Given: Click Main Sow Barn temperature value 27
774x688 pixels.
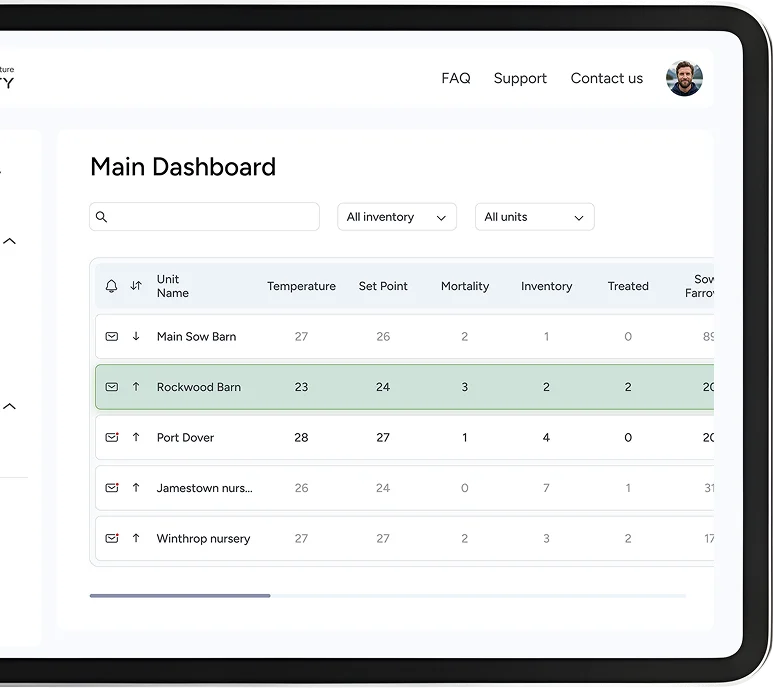Looking at the screenshot, I should coord(301,337).
